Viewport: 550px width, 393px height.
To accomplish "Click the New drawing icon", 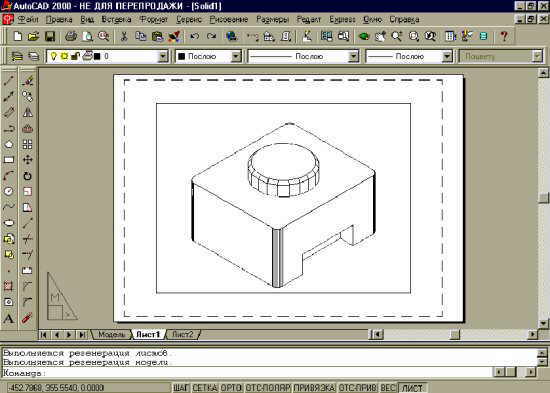I will (x=18, y=36).
